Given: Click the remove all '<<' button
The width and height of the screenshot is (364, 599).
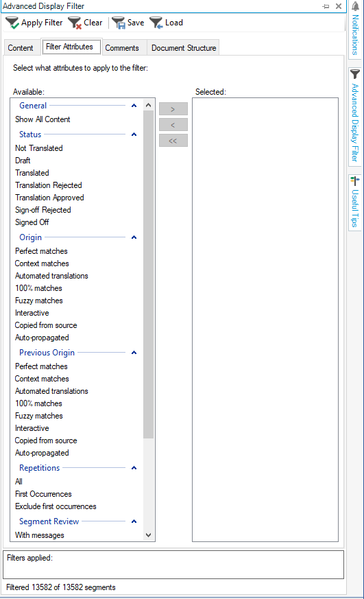Looking at the screenshot, I should pos(173,141).
